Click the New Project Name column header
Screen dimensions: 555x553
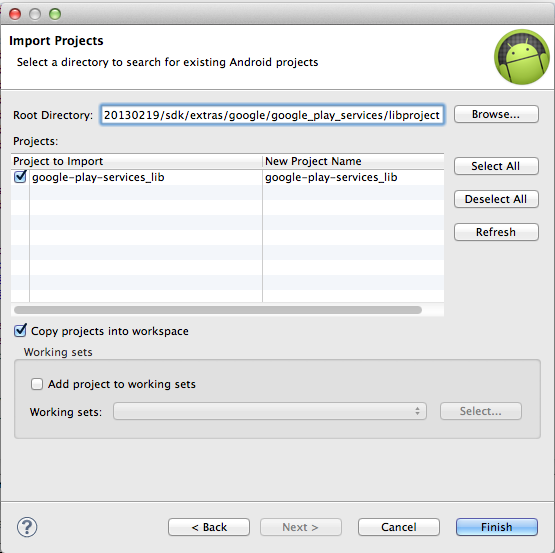click(353, 161)
